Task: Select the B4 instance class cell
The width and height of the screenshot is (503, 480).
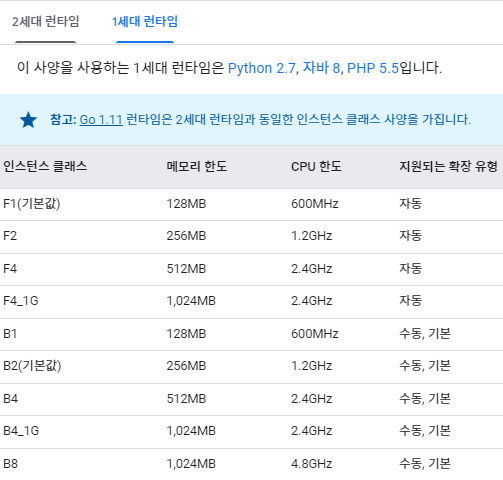Action: point(10,399)
